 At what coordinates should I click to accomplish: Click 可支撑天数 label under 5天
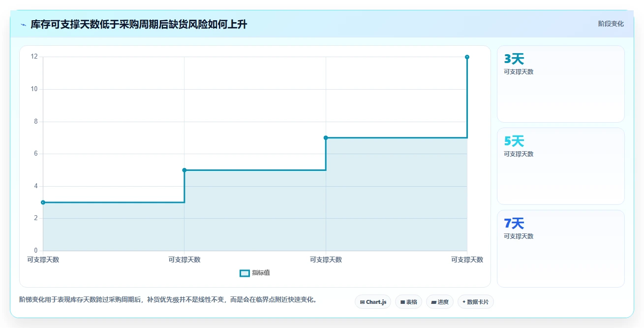point(519,154)
